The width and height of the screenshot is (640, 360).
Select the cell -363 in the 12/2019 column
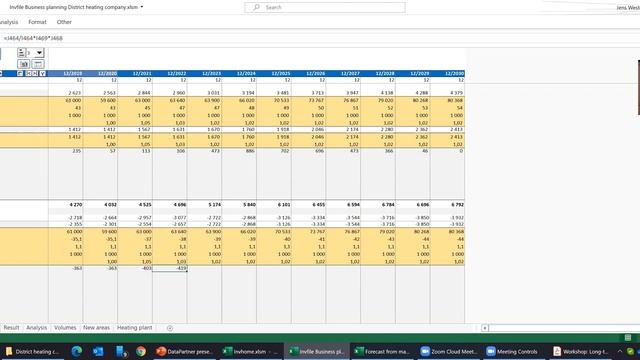(x=66, y=268)
